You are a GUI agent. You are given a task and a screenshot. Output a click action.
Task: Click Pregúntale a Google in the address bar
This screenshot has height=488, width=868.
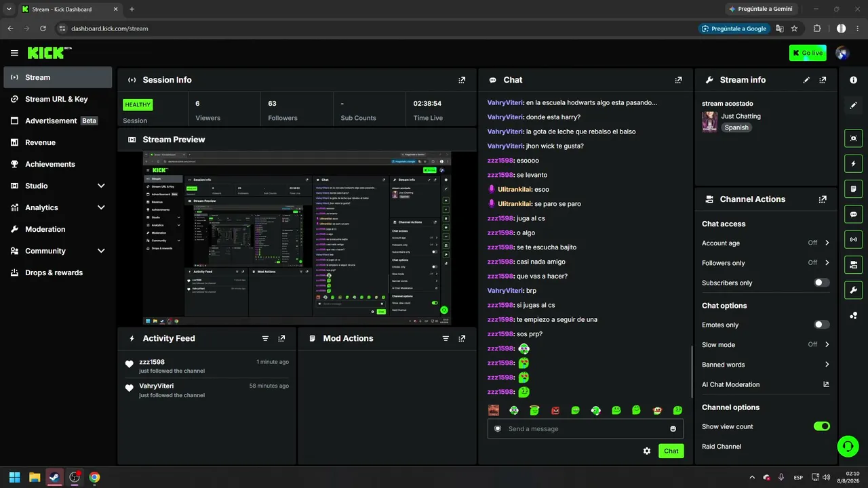[734, 28]
